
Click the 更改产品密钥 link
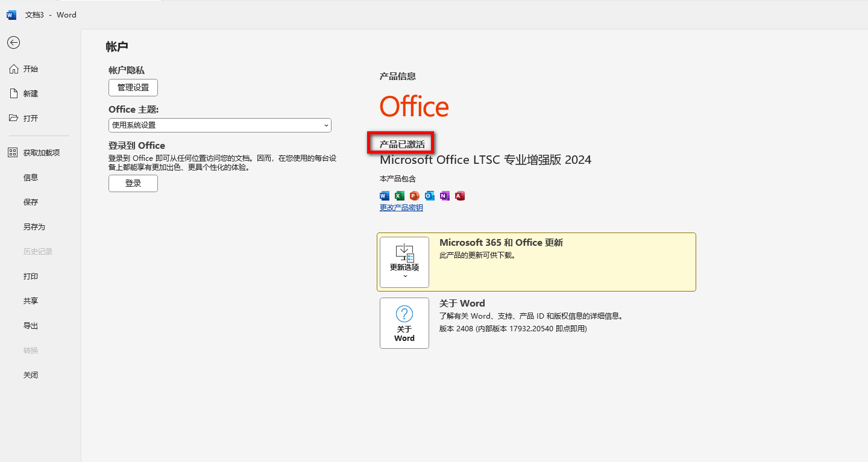pyautogui.click(x=401, y=208)
